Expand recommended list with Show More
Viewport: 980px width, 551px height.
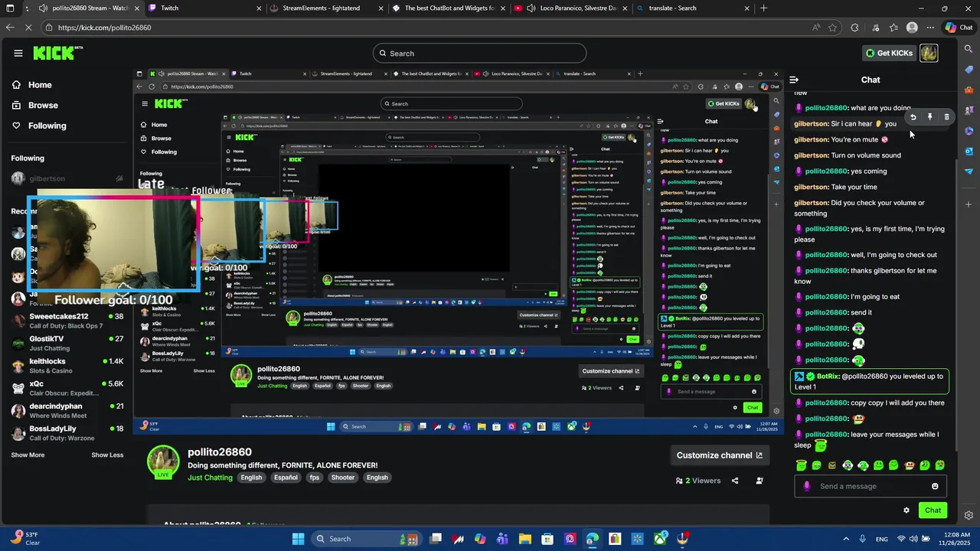tap(28, 455)
